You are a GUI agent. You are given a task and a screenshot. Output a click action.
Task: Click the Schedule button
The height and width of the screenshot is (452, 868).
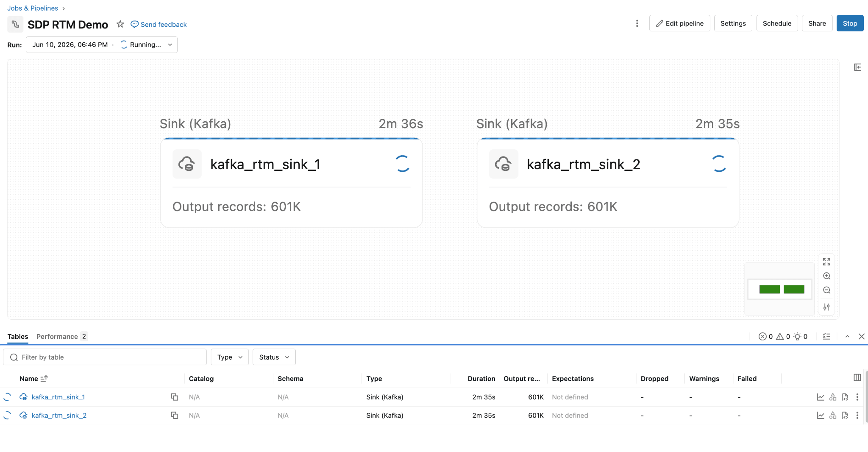click(777, 23)
